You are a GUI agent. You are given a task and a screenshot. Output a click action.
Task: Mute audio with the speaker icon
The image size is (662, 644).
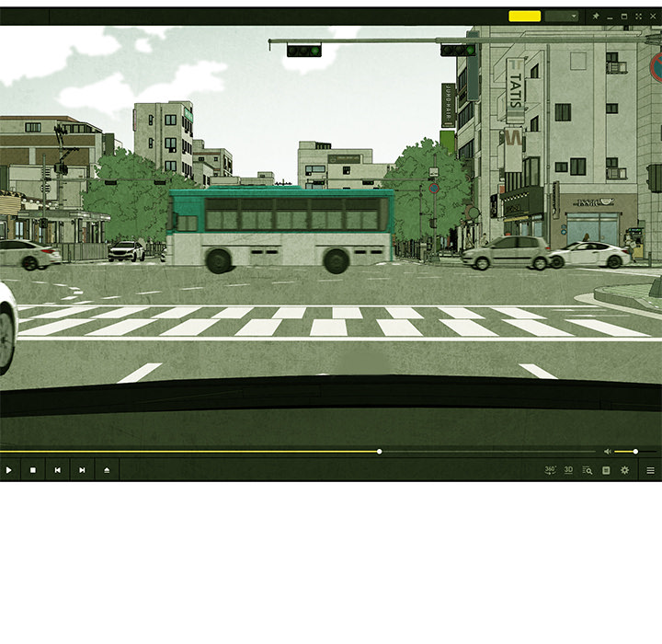click(608, 452)
